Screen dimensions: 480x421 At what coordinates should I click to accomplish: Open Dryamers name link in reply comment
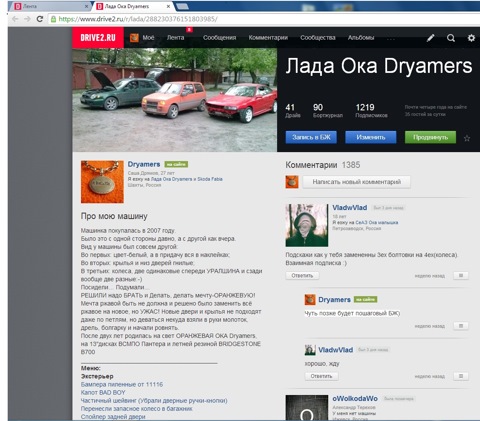tap(334, 300)
